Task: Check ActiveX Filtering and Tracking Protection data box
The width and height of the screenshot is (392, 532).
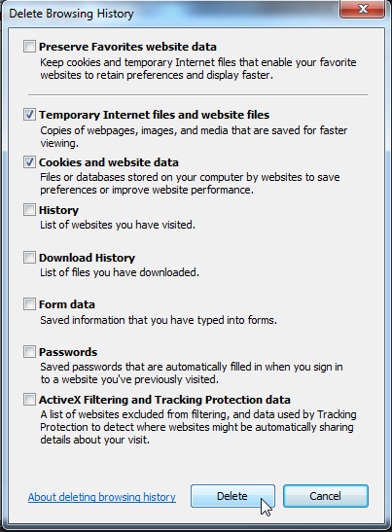Action: pos(29,400)
